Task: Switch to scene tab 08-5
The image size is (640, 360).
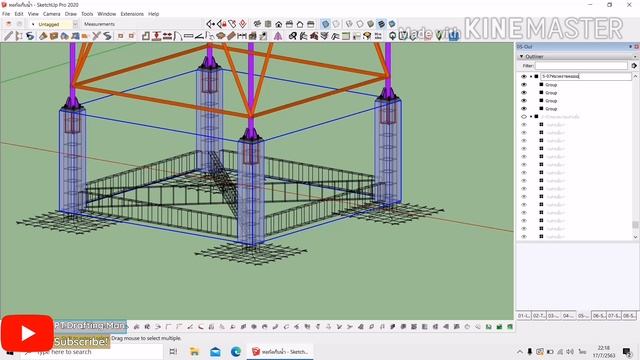Action: pyautogui.click(x=629, y=316)
